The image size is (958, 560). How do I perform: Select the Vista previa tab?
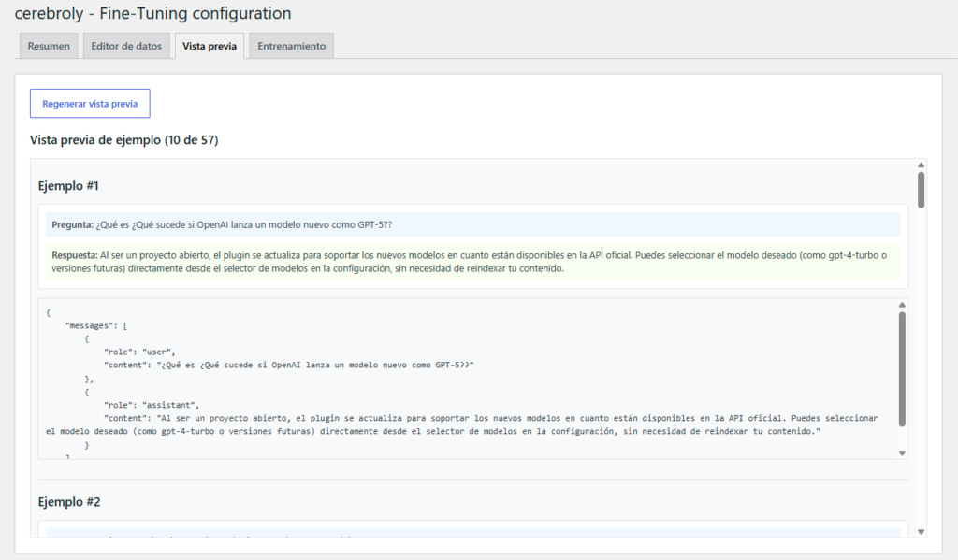[x=210, y=46]
